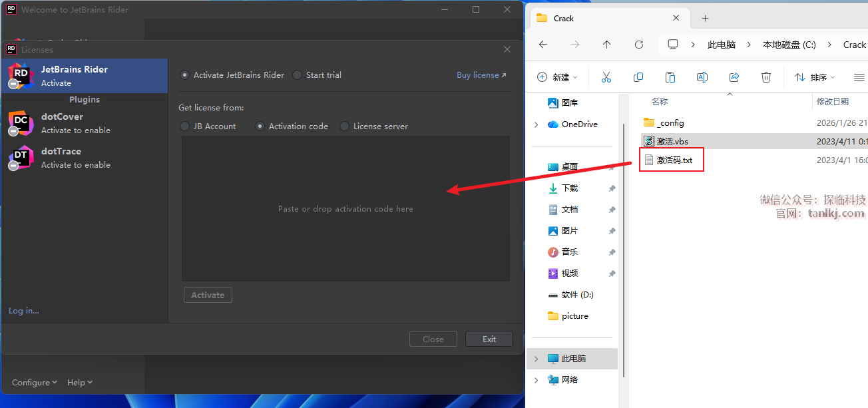This screenshot has width=868, height=408.
Task: Open the Configure dropdown menu
Action: (34, 383)
